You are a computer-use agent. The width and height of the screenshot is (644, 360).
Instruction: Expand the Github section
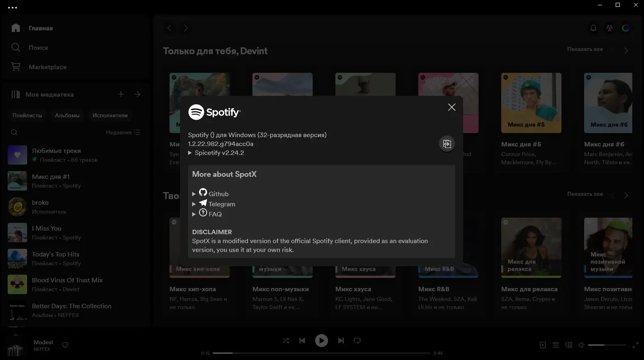coord(211,193)
